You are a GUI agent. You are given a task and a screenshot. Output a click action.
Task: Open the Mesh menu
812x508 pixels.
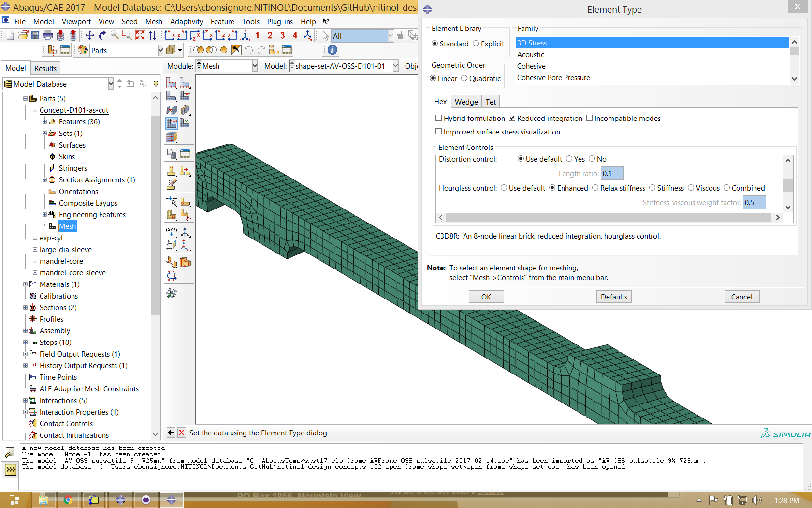(154, 21)
